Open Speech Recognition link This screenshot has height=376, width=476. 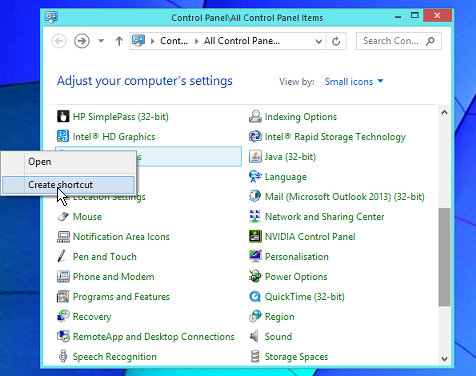point(115,357)
